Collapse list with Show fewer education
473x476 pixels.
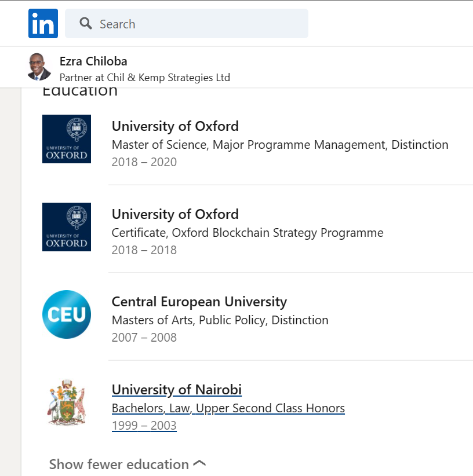point(119,464)
